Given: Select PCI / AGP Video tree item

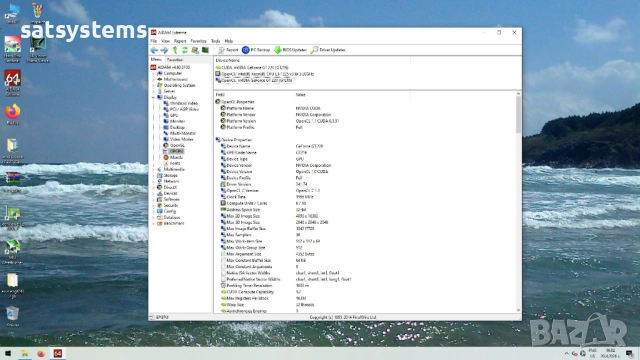Looking at the screenshot, I should point(181,109).
